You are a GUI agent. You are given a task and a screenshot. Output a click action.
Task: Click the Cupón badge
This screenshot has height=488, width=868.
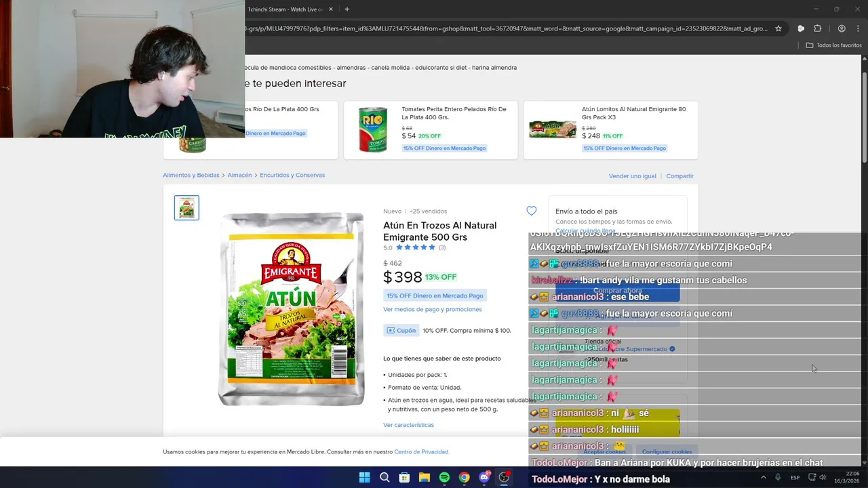point(401,331)
